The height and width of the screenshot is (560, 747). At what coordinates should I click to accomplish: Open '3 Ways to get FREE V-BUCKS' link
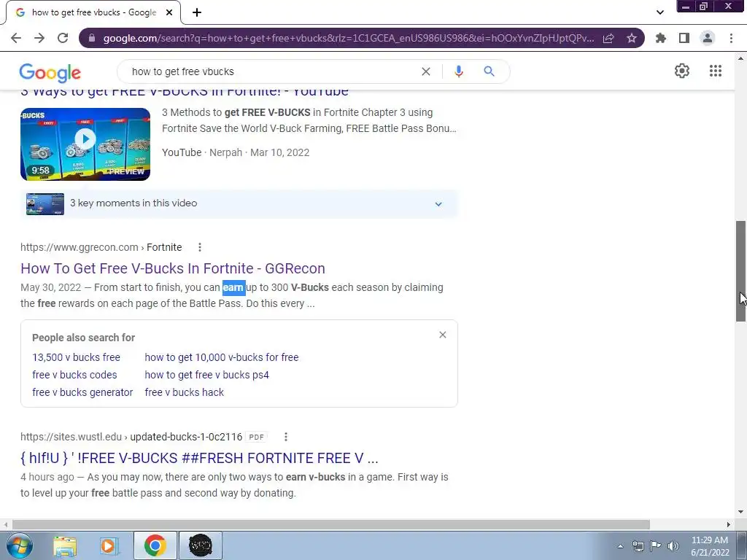click(x=185, y=92)
